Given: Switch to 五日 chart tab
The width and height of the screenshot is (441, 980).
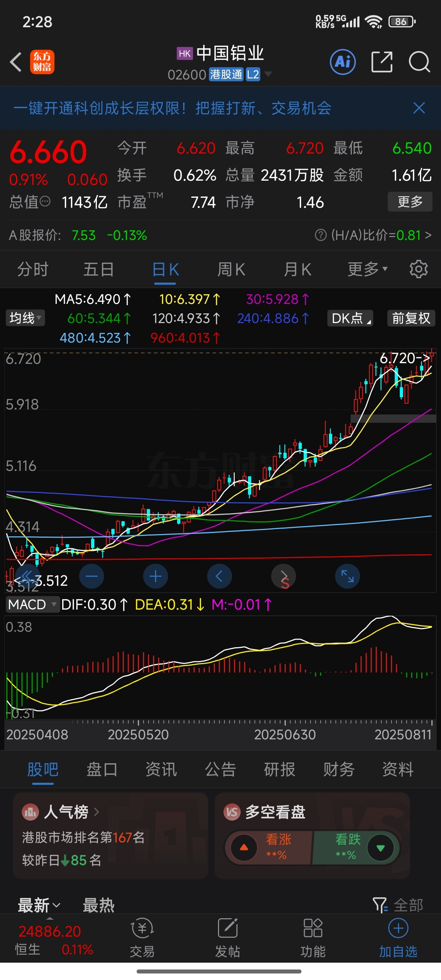Looking at the screenshot, I should 99,269.
